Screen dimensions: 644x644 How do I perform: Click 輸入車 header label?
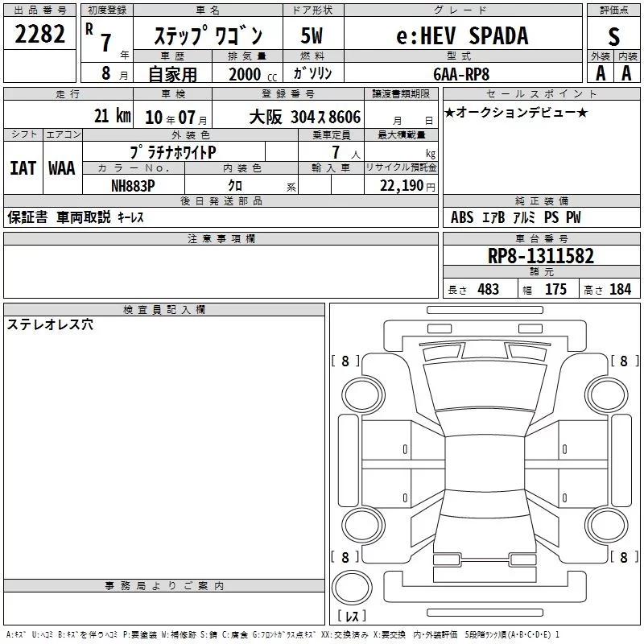[331, 168]
